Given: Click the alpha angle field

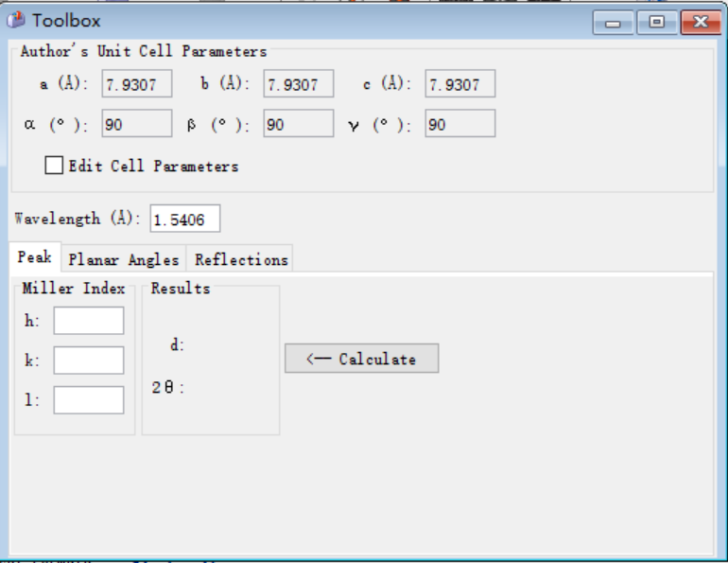Looking at the screenshot, I should (x=137, y=123).
